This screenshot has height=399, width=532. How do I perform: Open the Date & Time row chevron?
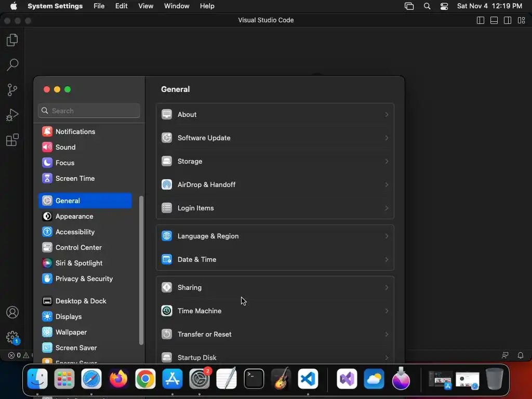pyautogui.click(x=387, y=260)
